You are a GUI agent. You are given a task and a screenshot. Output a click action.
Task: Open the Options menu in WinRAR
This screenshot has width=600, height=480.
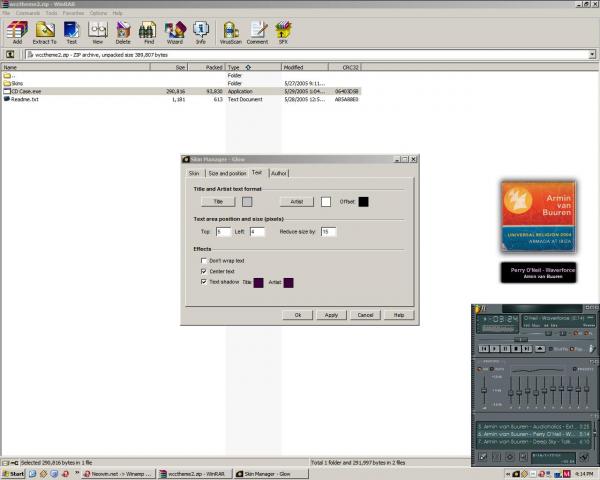coord(98,13)
